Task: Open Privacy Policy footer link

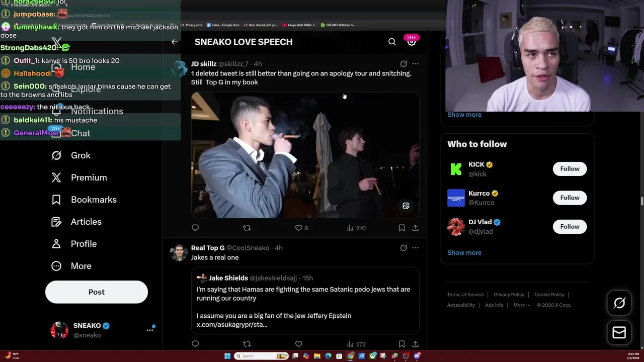Action: [x=509, y=295]
